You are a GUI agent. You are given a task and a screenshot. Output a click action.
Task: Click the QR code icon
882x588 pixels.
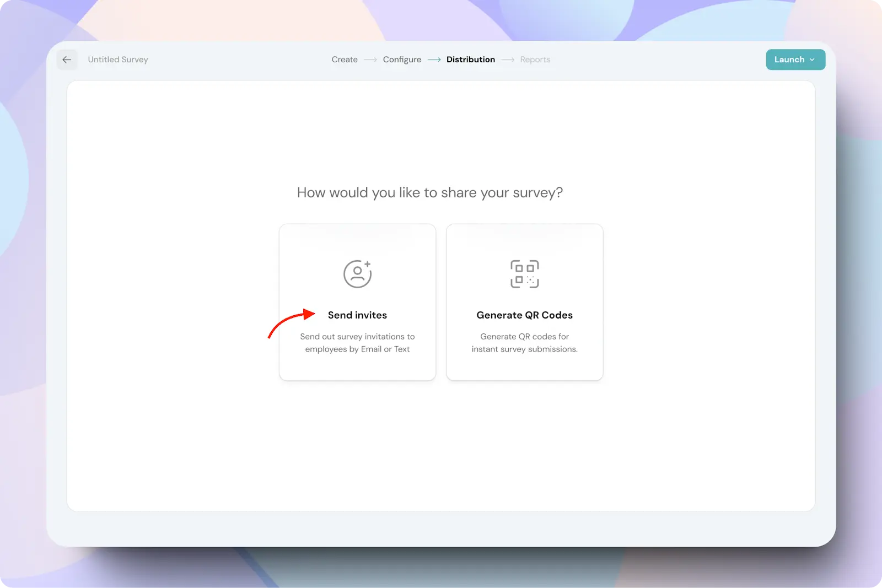524,274
